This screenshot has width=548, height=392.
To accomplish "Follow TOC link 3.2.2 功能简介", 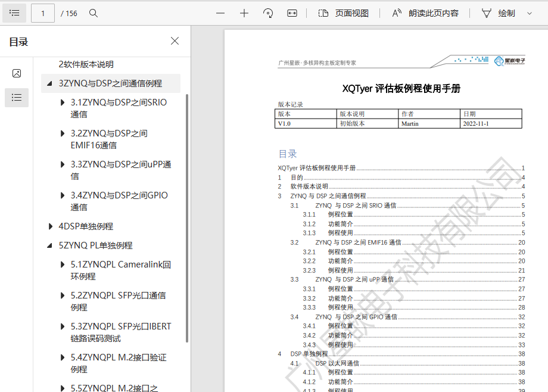I will click(414, 261).
